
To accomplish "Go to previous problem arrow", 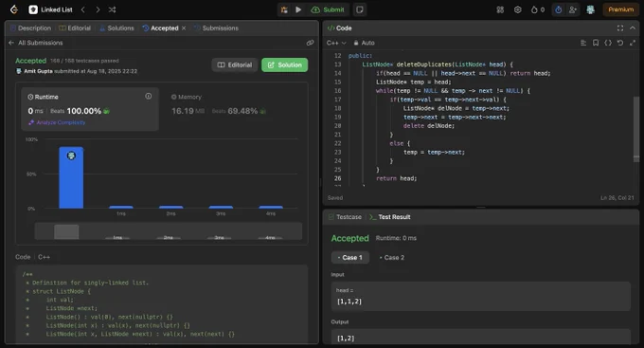I will click(x=83, y=9).
